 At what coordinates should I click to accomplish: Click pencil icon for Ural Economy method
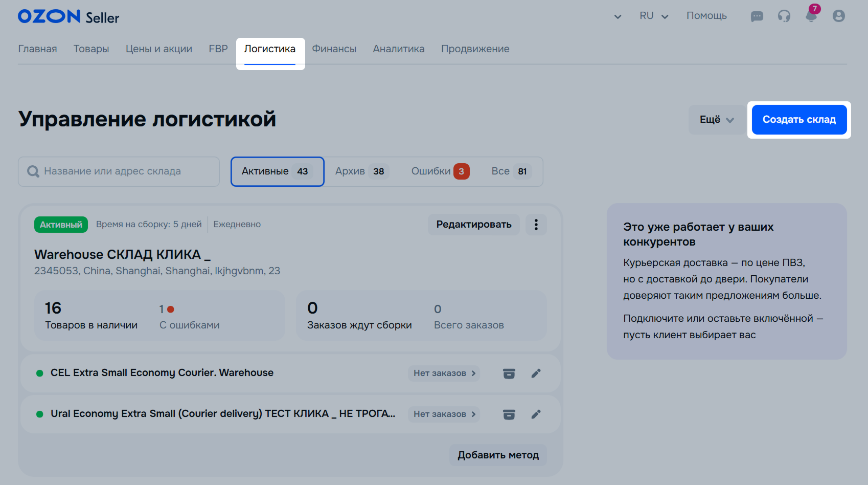[x=536, y=414]
